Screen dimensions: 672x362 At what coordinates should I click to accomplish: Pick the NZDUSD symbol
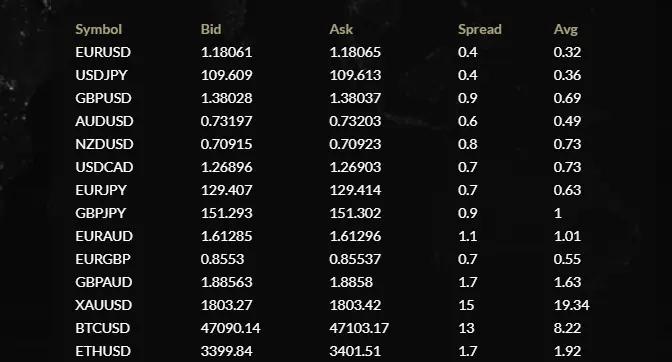104,144
